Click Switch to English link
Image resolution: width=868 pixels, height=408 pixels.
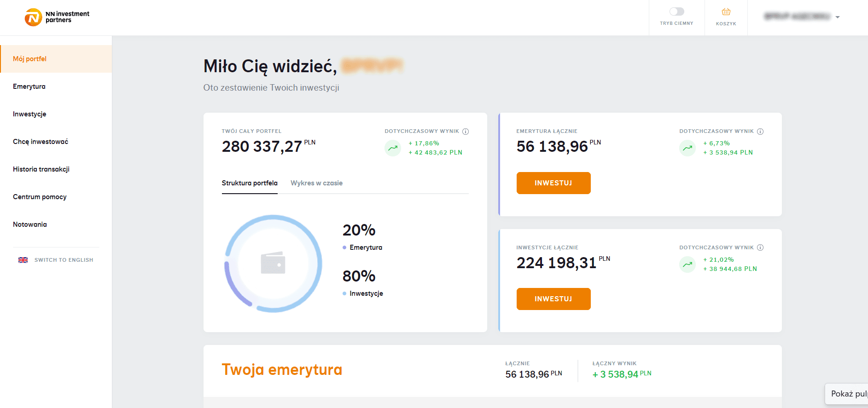(x=64, y=260)
